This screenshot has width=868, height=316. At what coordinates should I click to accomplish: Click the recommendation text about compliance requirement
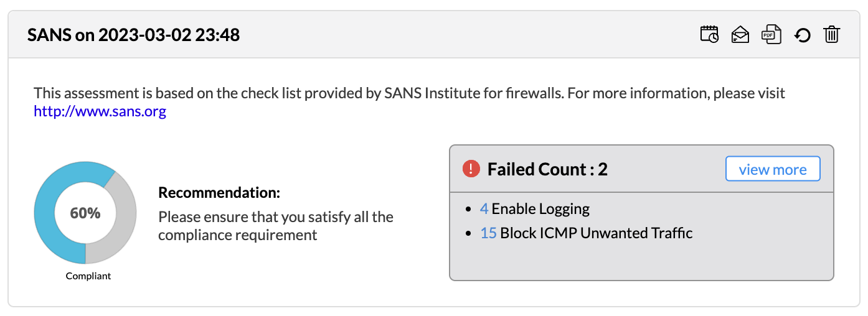point(275,226)
